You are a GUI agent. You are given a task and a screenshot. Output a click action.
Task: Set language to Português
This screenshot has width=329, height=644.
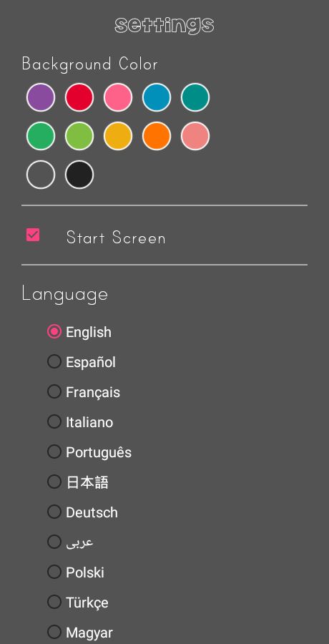click(89, 452)
